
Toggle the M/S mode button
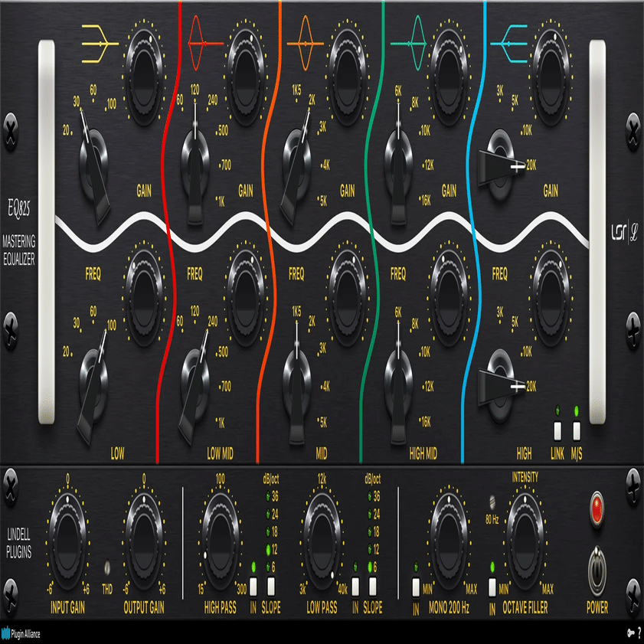(577, 431)
